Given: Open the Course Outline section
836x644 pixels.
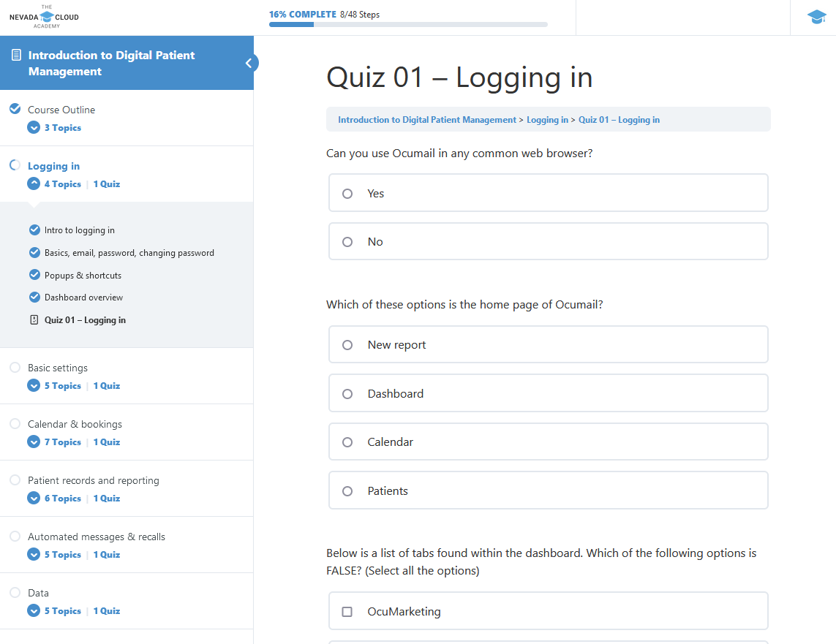Looking at the screenshot, I should (61, 110).
